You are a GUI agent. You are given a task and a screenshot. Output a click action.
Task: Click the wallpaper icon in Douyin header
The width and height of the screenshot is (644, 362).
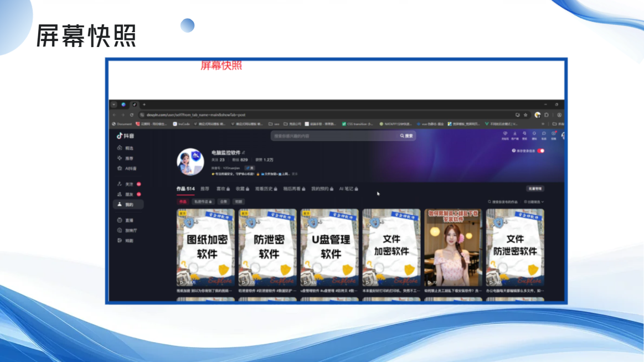coord(524,133)
